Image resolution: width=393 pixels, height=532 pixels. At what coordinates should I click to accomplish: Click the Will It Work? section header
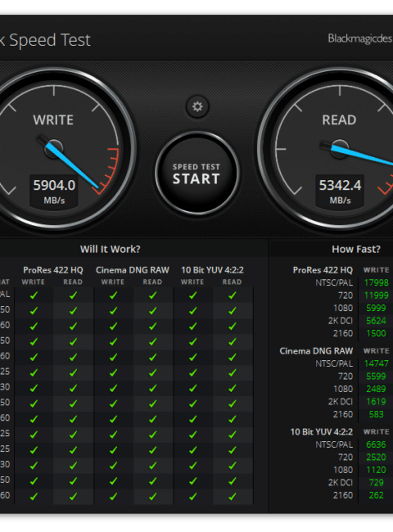click(111, 249)
